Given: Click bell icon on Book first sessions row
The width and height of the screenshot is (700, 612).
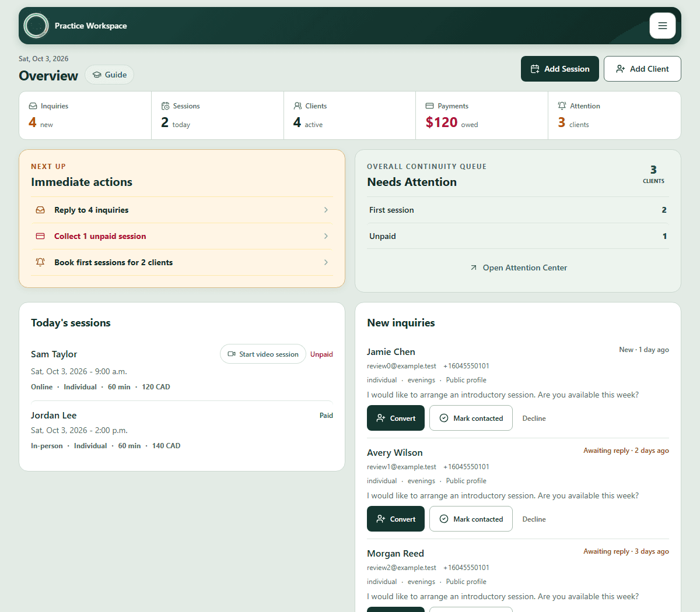Looking at the screenshot, I should (x=40, y=262).
